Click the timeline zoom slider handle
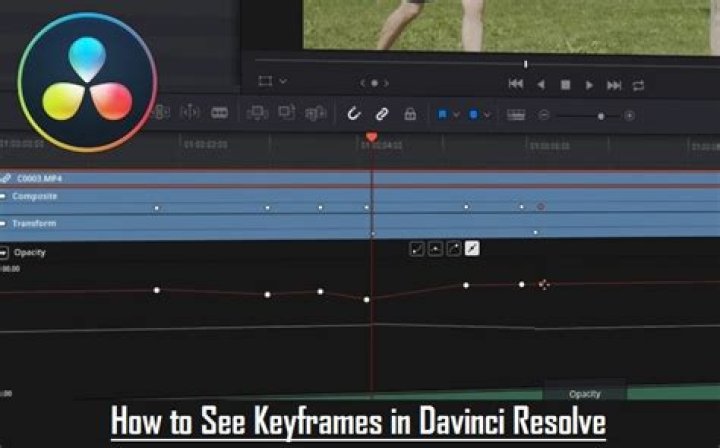Image resolution: width=720 pixels, height=448 pixels. 601,115
